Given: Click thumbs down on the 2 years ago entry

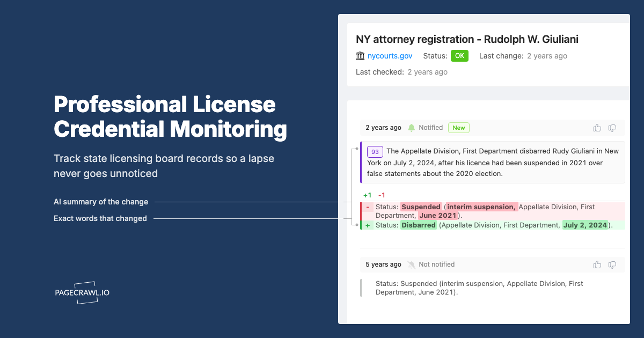Looking at the screenshot, I should click(x=612, y=128).
